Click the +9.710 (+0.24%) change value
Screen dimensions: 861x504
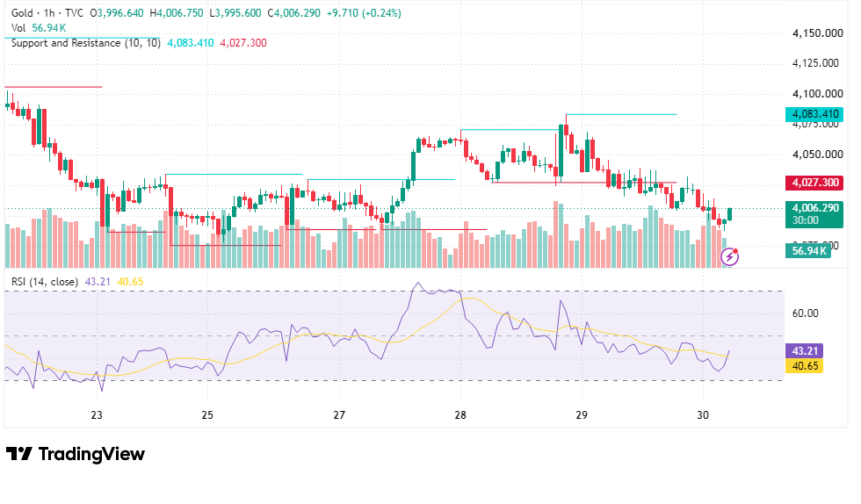pos(364,12)
